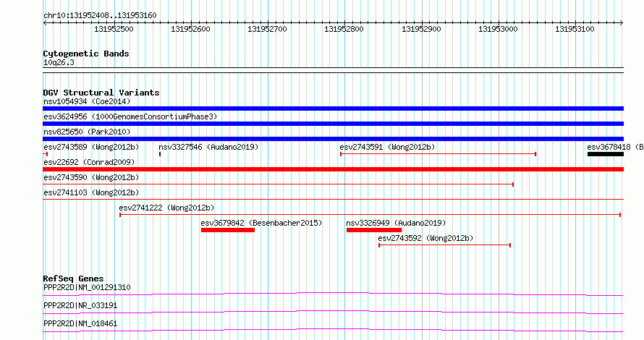Click the nsv3327546 (Audano2019) label
Image resolution: width=644 pixels, height=340 pixels.
[208, 147]
